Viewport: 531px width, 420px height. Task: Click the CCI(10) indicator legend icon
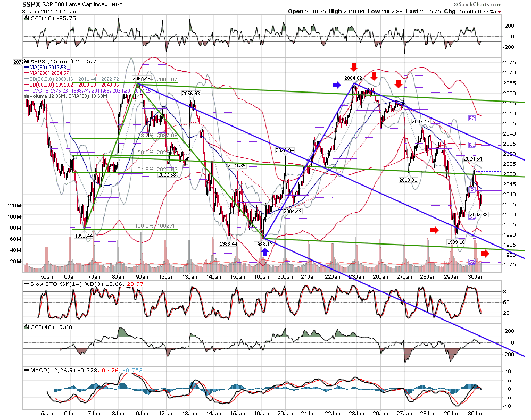pos(27,18)
